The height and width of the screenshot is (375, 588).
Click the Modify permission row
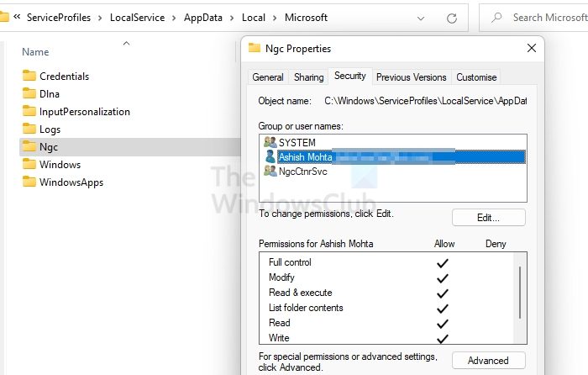pos(386,277)
